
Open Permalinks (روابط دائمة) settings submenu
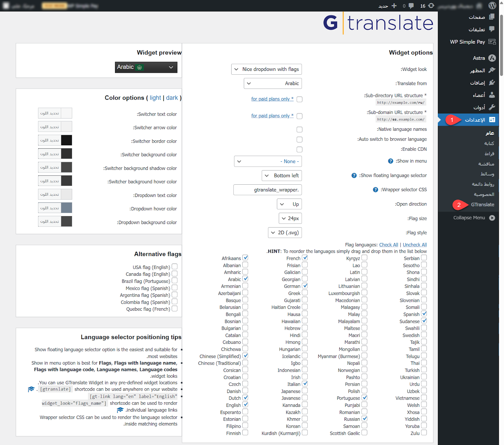[x=483, y=184]
